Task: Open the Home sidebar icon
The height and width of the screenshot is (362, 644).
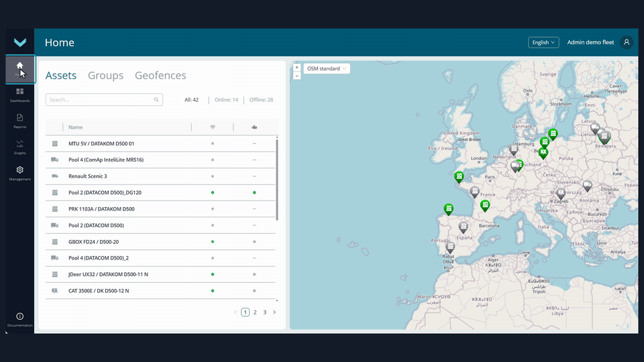Action: point(19,69)
